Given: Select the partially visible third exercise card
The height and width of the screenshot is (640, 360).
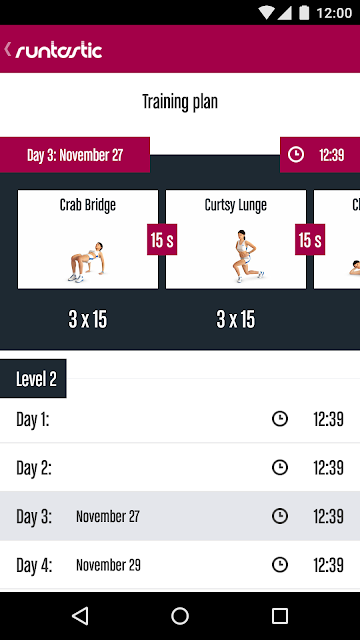Looking at the screenshot, I should [x=337, y=240].
